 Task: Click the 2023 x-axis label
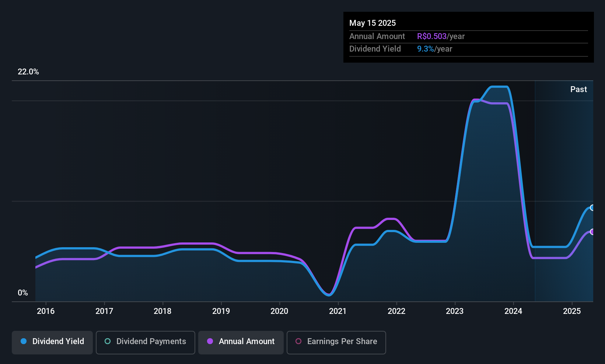tap(455, 311)
